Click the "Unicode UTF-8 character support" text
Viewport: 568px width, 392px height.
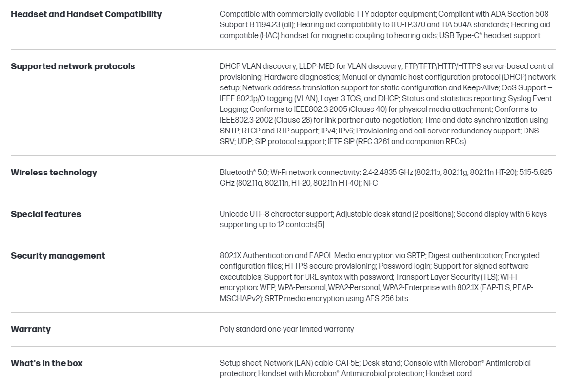276,214
